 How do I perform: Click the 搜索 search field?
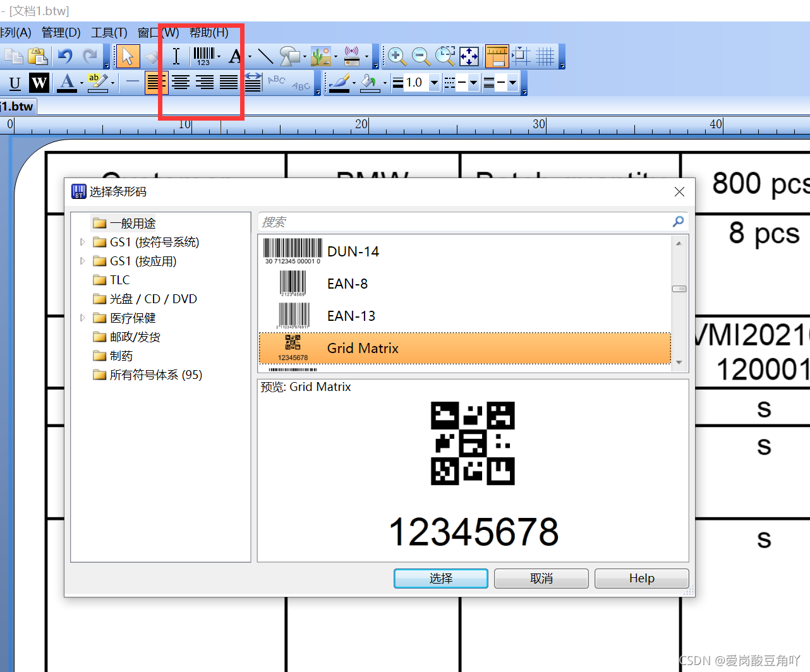pos(464,222)
